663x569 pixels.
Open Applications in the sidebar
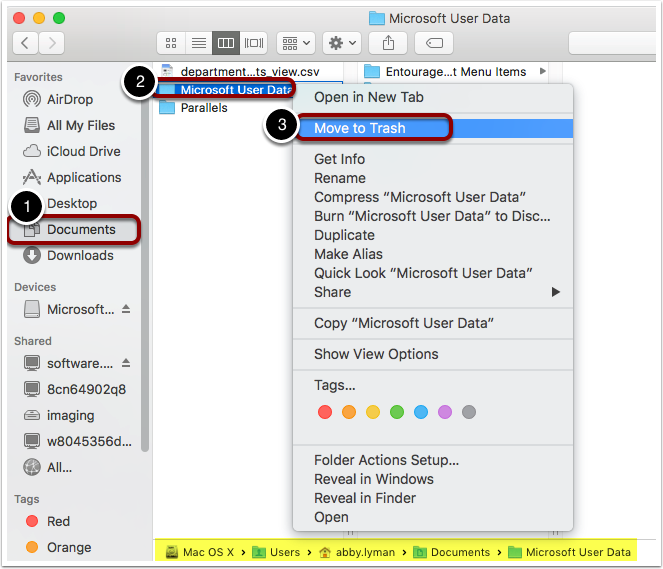tap(84, 178)
